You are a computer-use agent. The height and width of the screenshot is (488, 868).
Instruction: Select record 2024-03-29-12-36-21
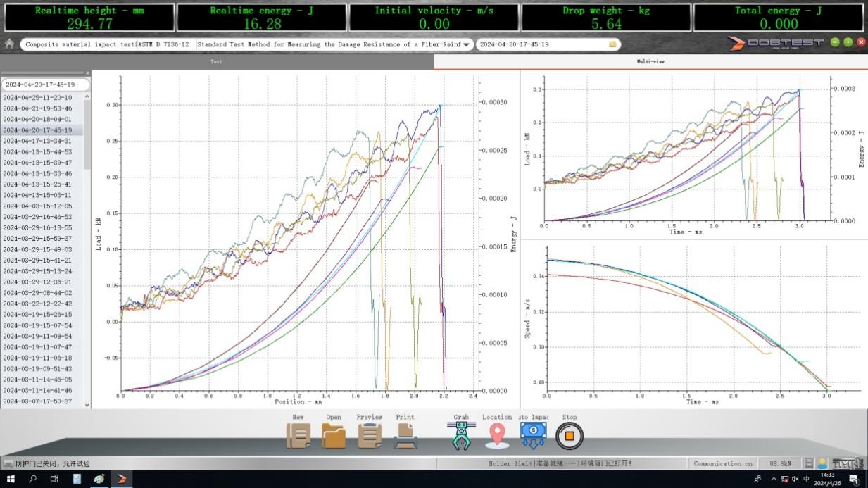click(42, 282)
